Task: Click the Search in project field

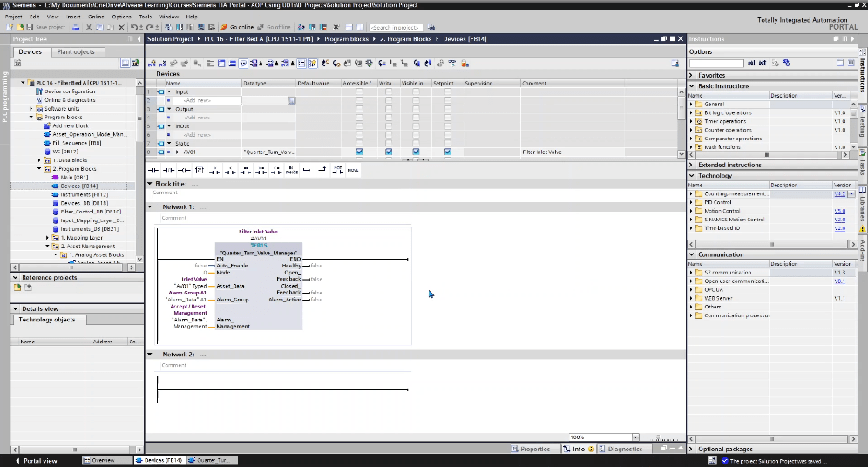Action: [394, 27]
